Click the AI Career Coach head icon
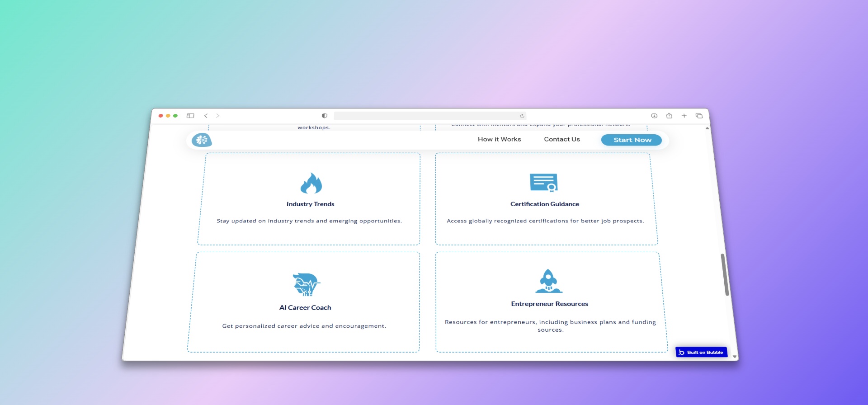868x405 pixels. click(306, 284)
